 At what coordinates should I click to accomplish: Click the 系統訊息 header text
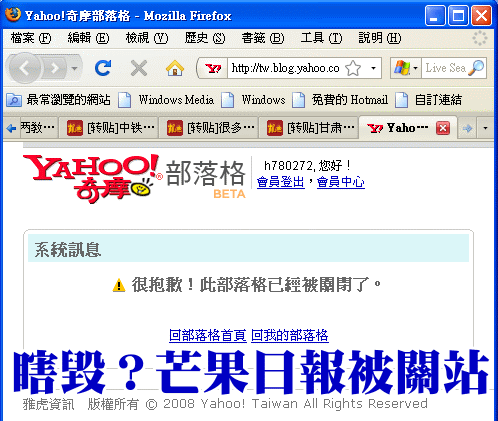68,249
